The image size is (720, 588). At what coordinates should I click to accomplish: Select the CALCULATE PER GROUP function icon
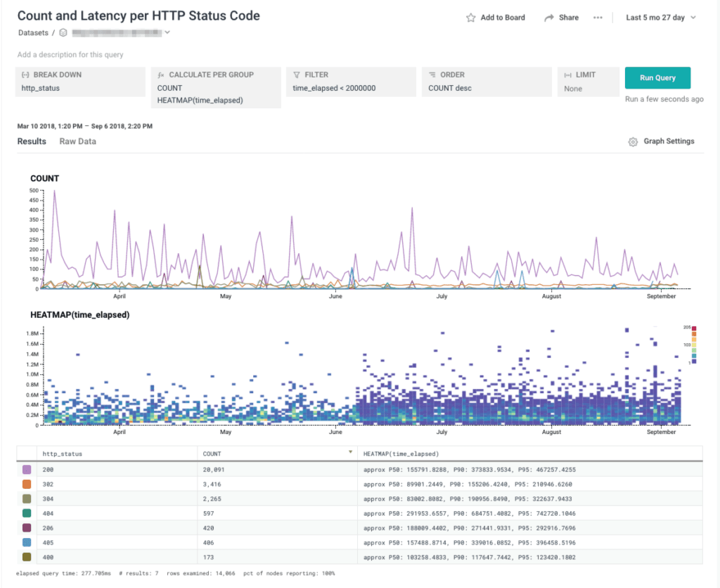tap(162, 74)
